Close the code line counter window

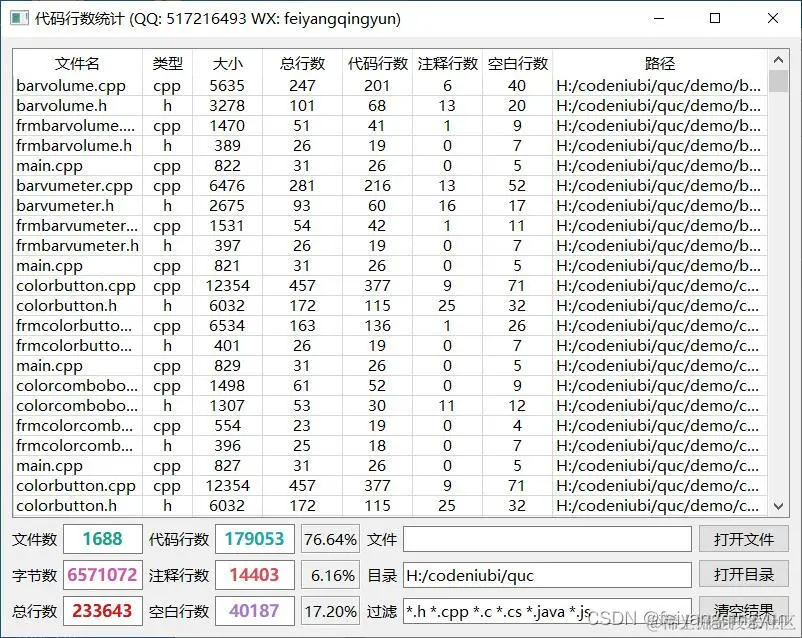(773, 18)
